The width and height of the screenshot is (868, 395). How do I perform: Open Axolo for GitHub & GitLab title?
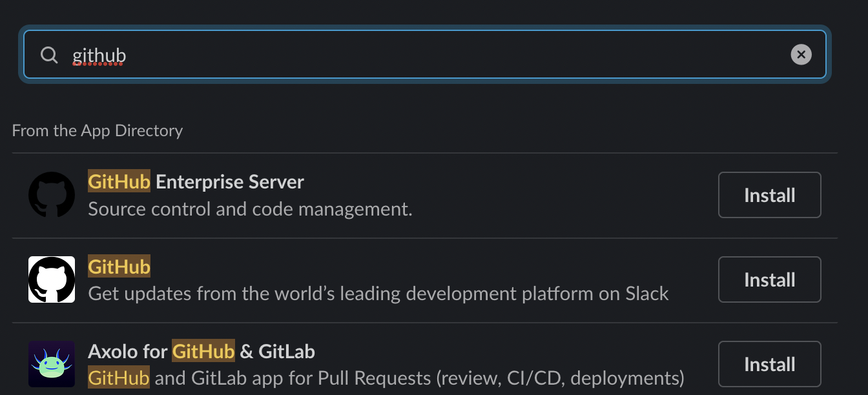201,351
